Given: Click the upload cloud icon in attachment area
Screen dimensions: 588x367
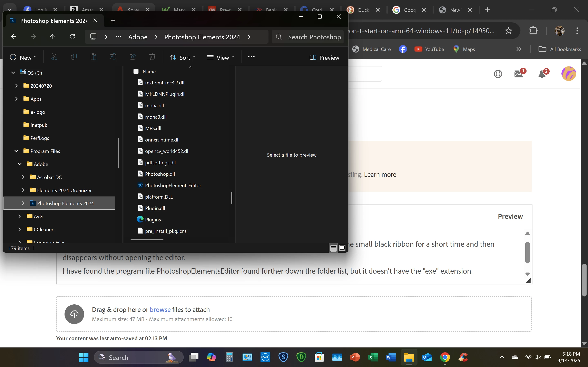Looking at the screenshot, I should (74, 314).
